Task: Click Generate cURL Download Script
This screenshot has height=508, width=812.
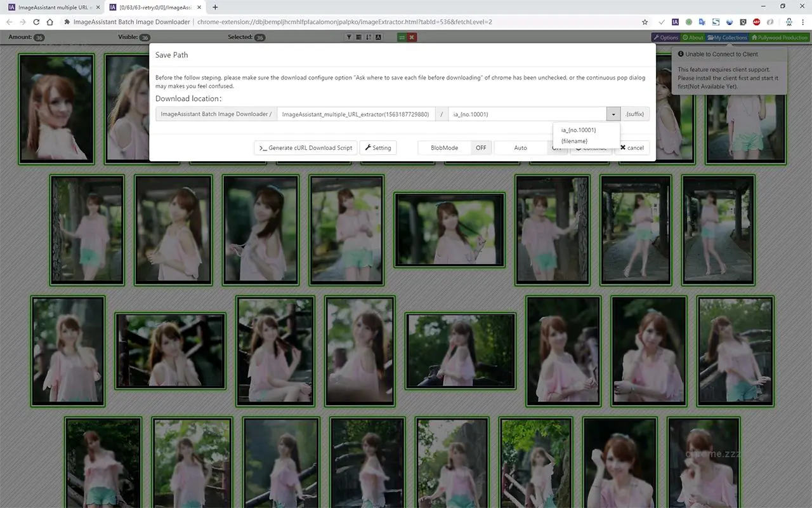Action: pos(305,147)
